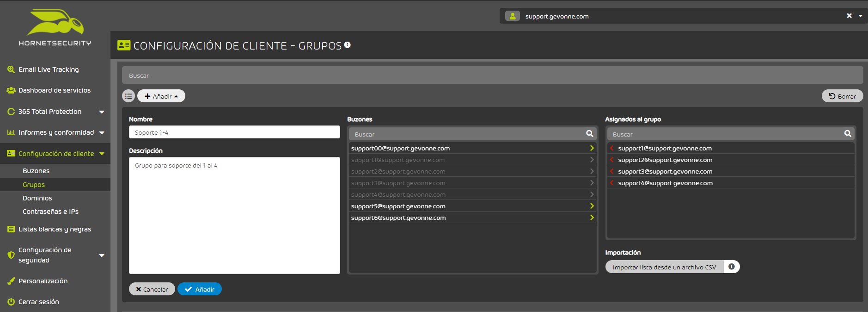Open Email Live Tracking
This screenshot has width=868, height=312.
click(x=49, y=69)
